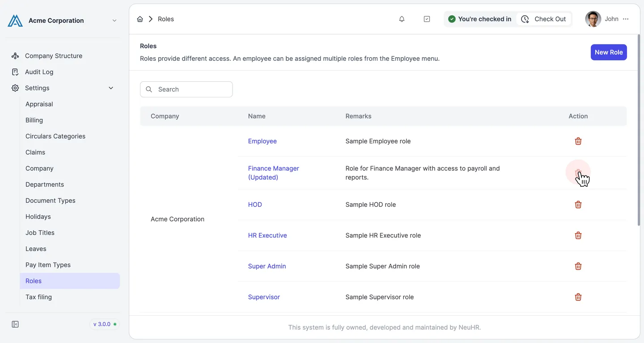Delete the HOD role
The width and height of the screenshot is (644, 343).
(578, 205)
